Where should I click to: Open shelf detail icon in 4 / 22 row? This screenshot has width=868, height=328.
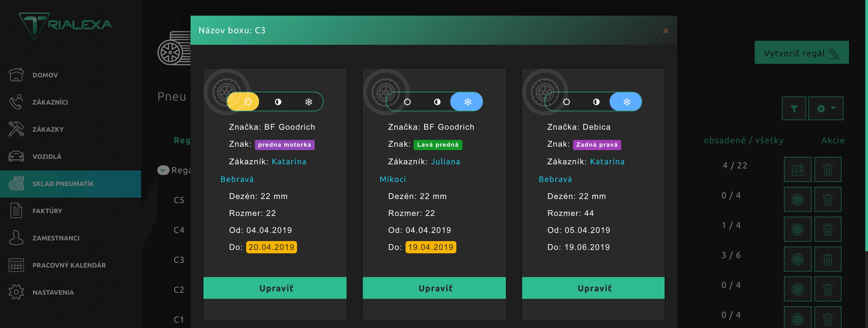(x=797, y=169)
